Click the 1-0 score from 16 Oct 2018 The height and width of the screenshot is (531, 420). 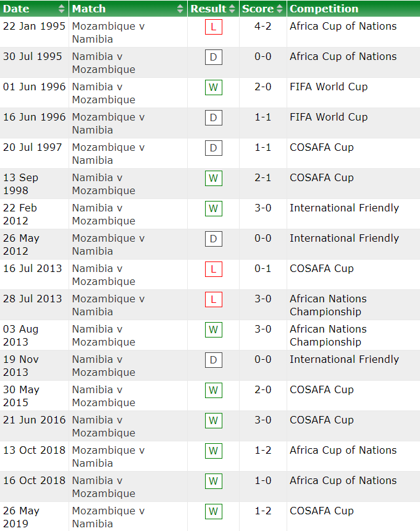pos(262,480)
